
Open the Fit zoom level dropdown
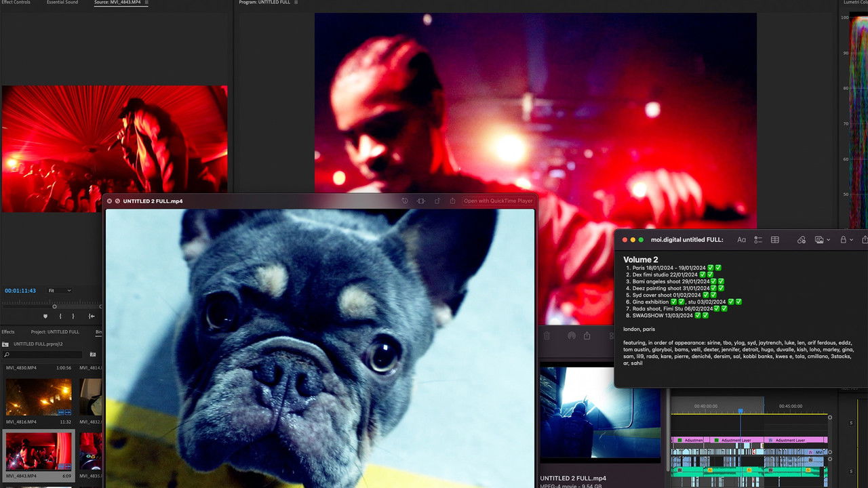(60, 291)
